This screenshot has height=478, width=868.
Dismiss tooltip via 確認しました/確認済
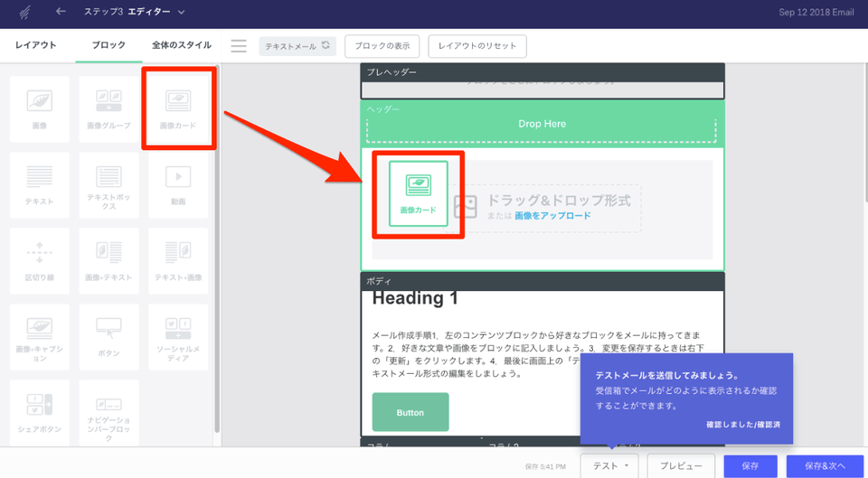tap(743, 425)
